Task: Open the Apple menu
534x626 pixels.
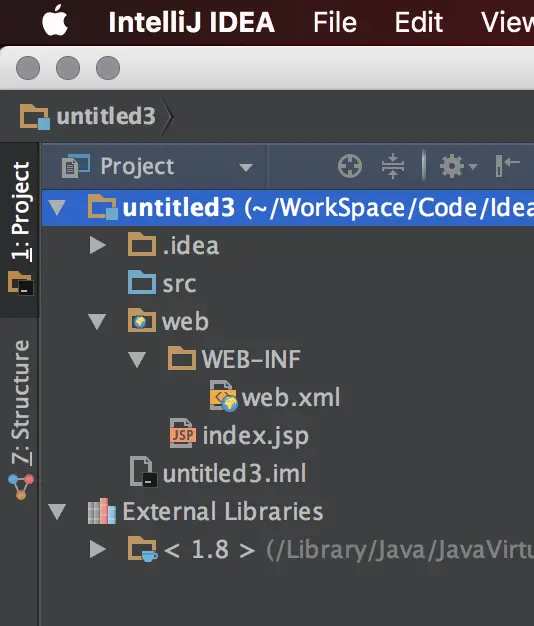Action: tap(55, 21)
